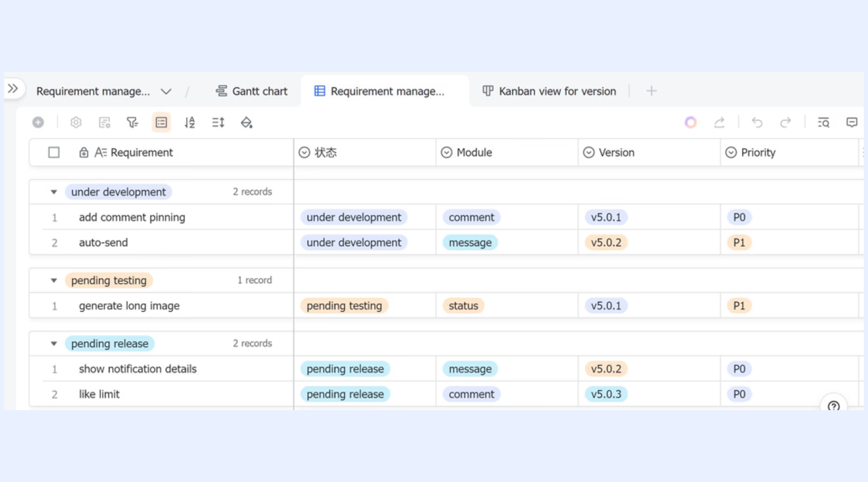Click the pending testing group label tag
The height and width of the screenshot is (482, 868).
point(109,280)
